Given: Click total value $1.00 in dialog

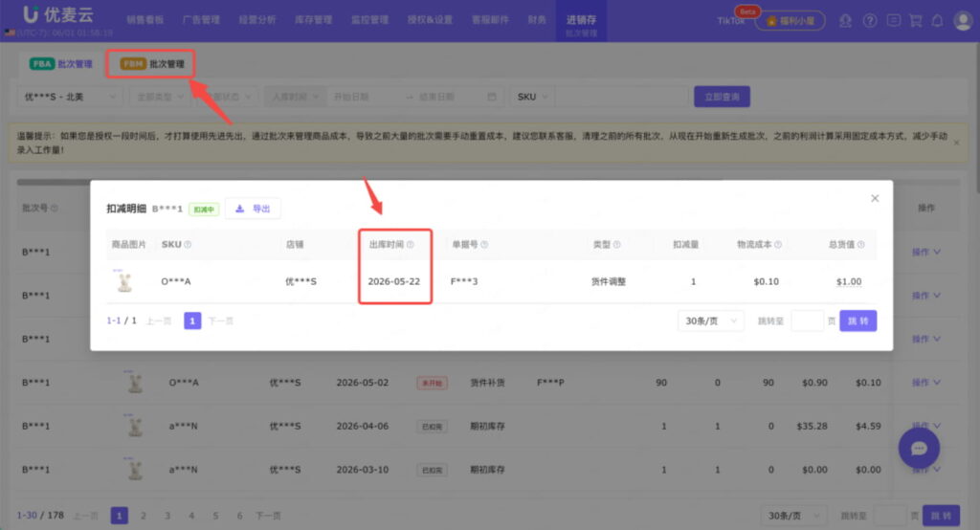Looking at the screenshot, I should tap(849, 281).
